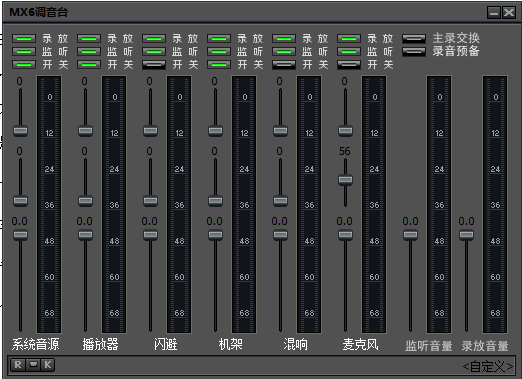The width and height of the screenshot is (522, 379).
Task: Click 监听音量 fader handle
Action: click(410, 235)
